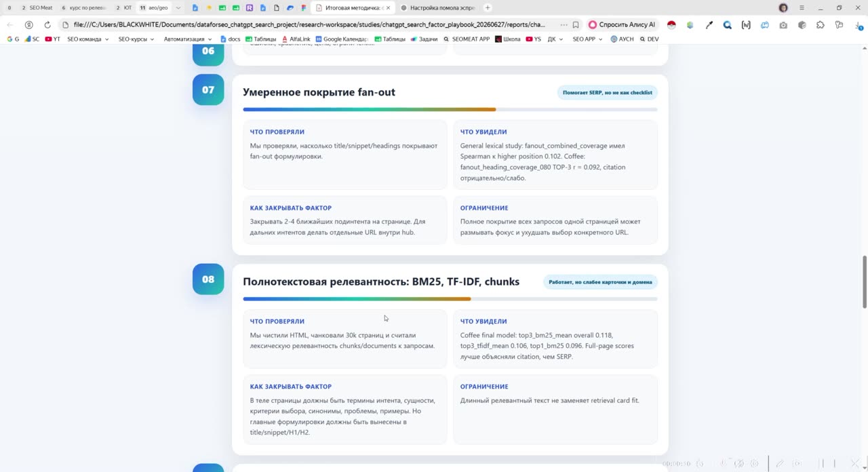
Task: Open the AlfaLink bookmark
Action: (x=296, y=39)
